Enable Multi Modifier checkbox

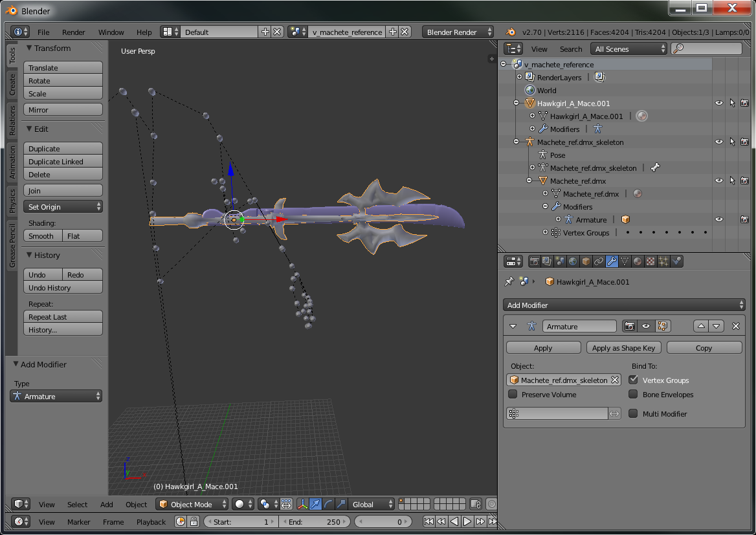634,413
